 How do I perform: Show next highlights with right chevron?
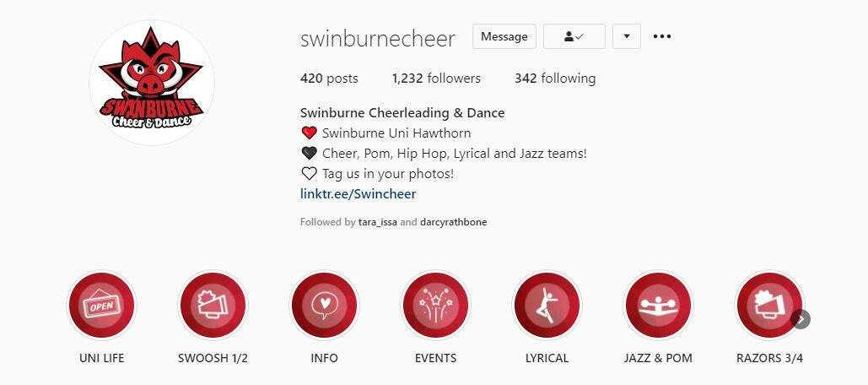[x=801, y=319]
